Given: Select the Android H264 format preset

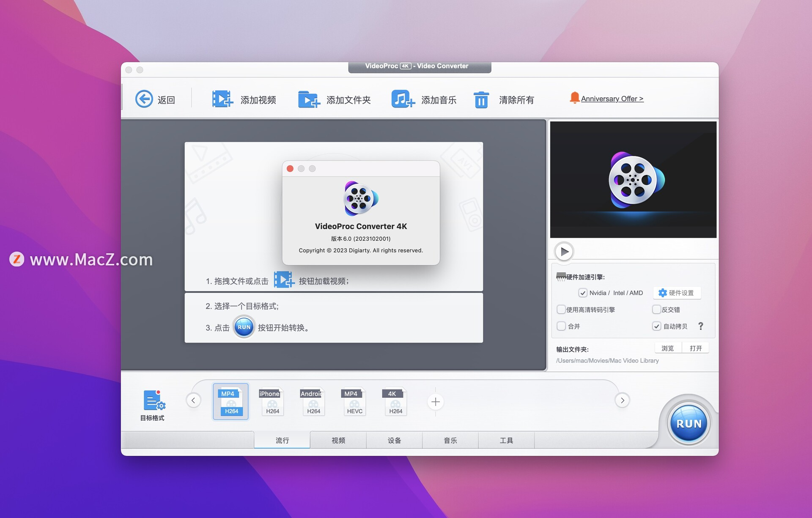Looking at the screenshot, I should point(312,402).
